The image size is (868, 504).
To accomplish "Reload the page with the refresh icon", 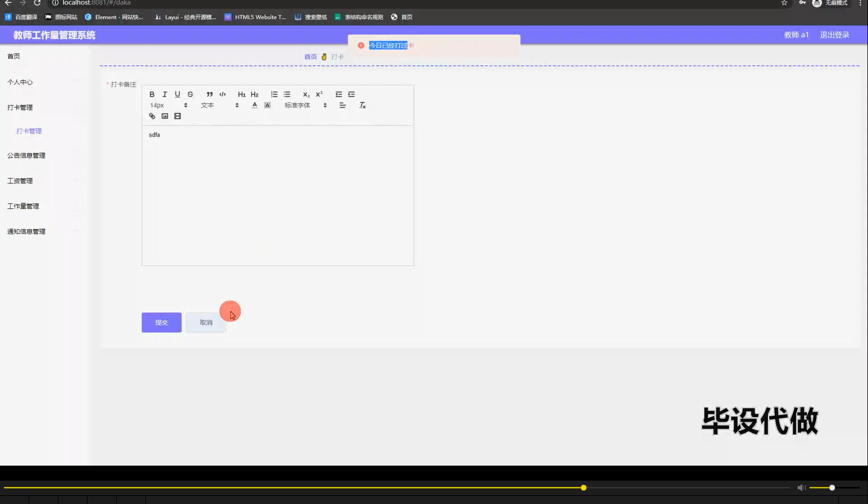I will (37, 3).
